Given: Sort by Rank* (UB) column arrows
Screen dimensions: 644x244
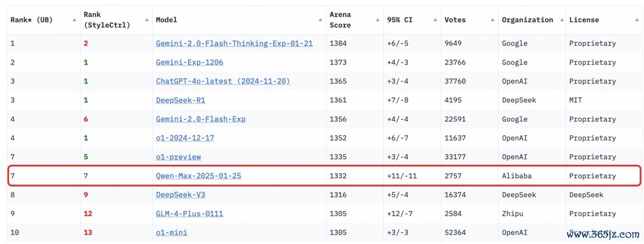Looking at the screenshot, I should click(75, 20).
